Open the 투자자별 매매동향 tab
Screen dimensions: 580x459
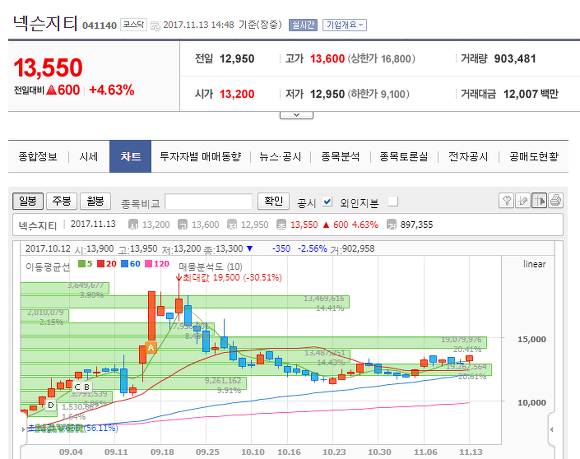coord(200,156)
